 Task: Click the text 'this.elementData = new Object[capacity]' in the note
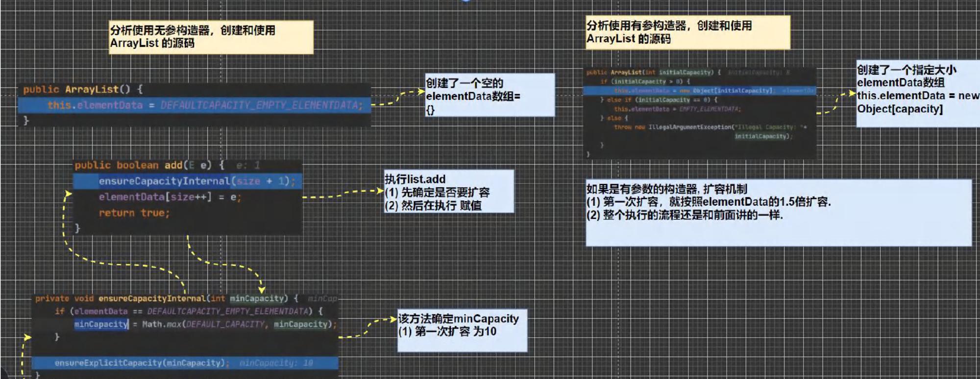[x=918, y=102]
